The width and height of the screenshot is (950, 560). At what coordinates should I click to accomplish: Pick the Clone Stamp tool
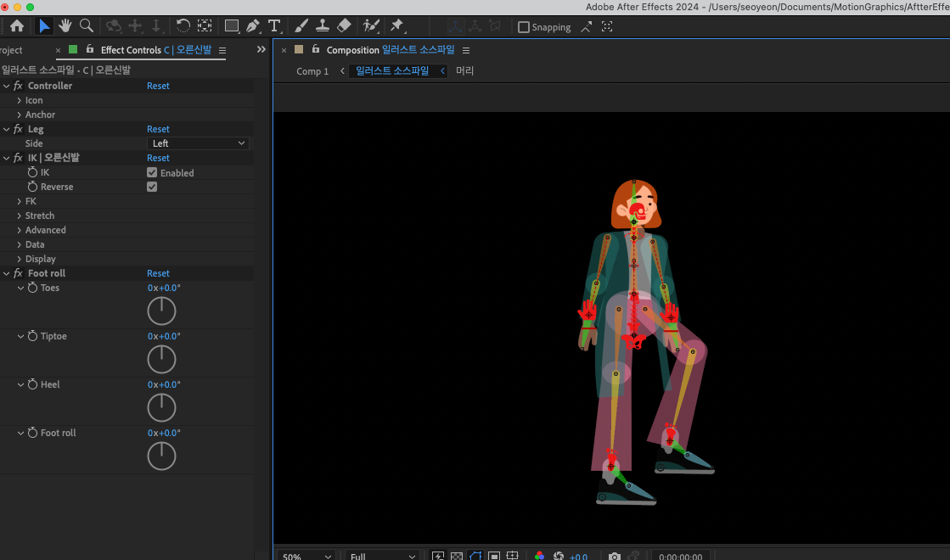[323, 25]
